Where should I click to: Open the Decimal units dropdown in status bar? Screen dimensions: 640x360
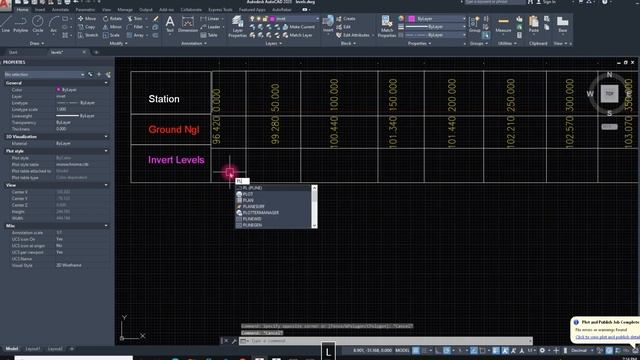point(582,350)
